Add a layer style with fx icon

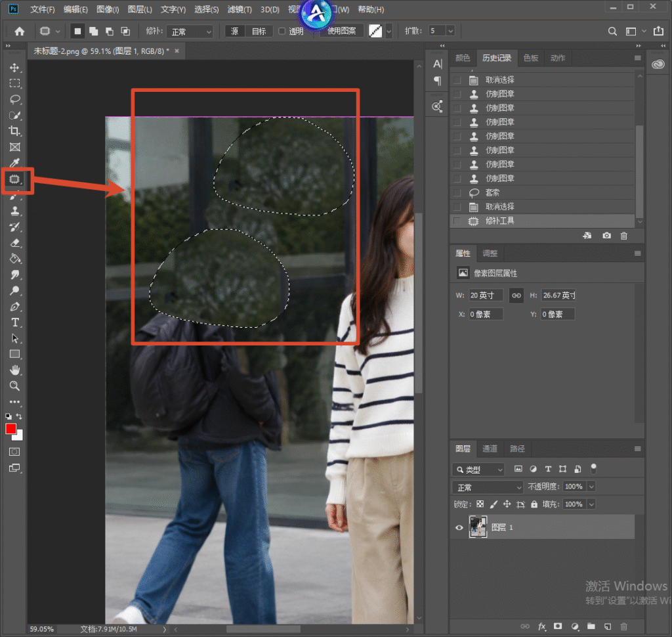541,626
